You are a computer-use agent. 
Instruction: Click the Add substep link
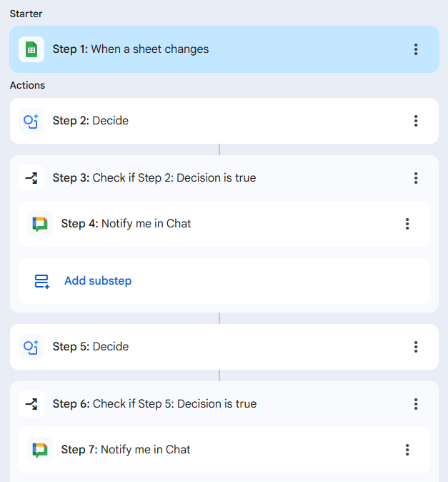(98, 281)
